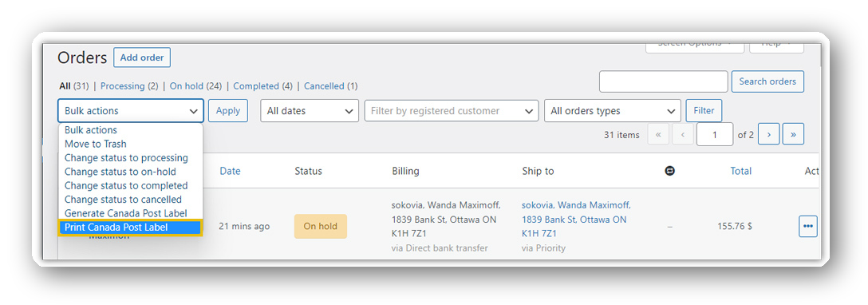The height and width of the screenshot is (305, 868).
Task: Click the On hold status badge
Action: pyautogui.click(x=321, y=227)
